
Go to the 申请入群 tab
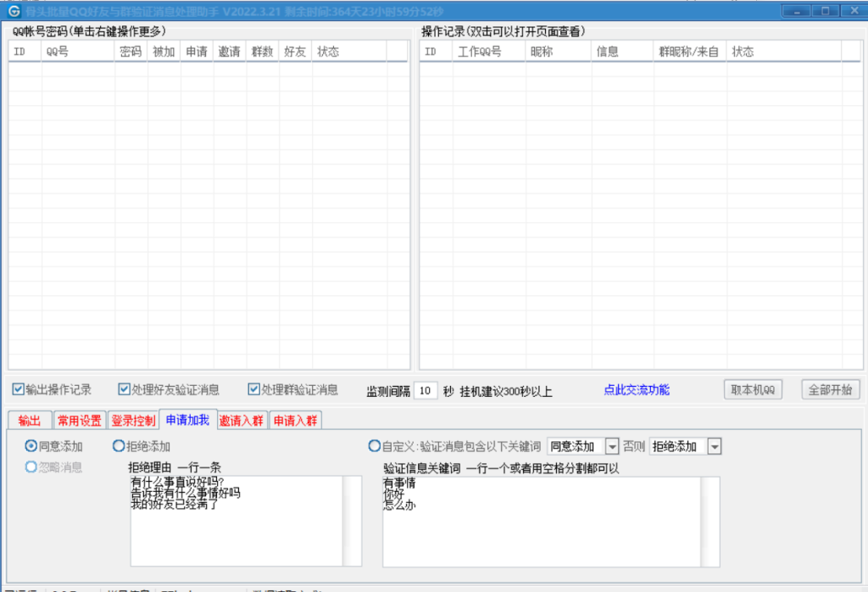pyautogui.click(x=295, y=421)
